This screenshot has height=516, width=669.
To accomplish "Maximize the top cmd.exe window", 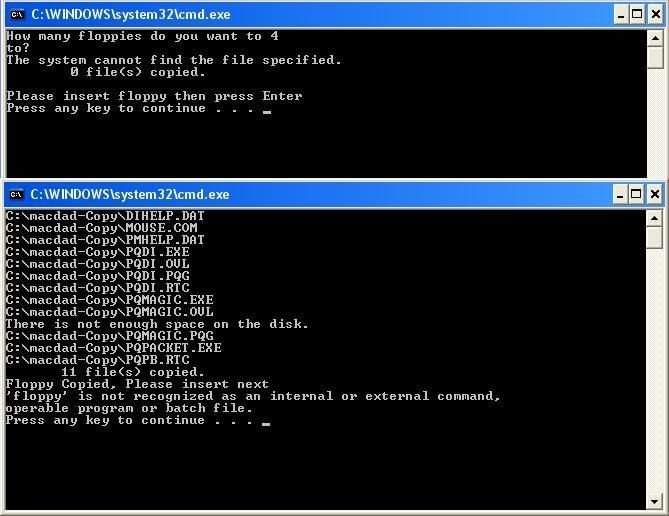I will pos(637,15).
